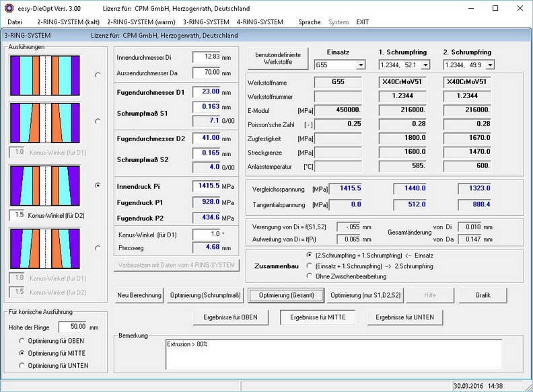The image size is (533, 392).
Task: Open the Datei menu
Action: click(14, 22)
